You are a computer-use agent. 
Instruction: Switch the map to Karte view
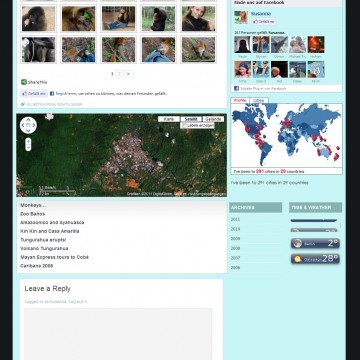[x=169, y=119]
